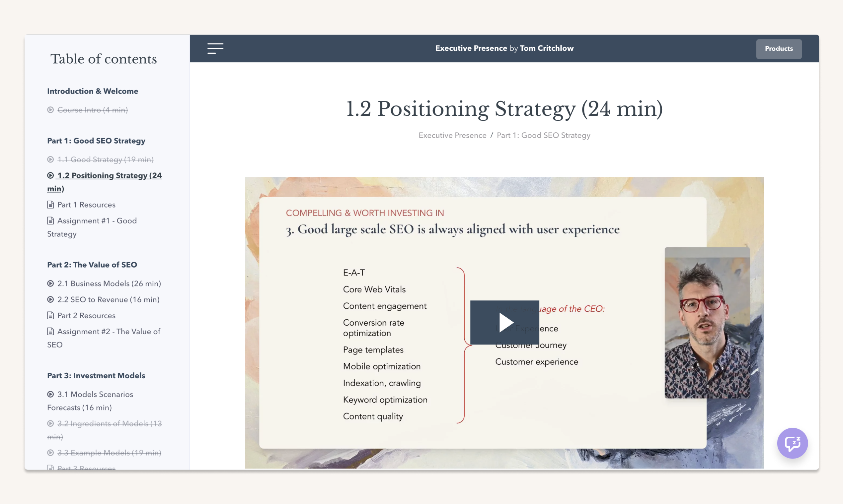This screenshot has height=504, width=843.
Task: Click the document icon beside Part 1 Resources
Action: [x=50, y=205]
